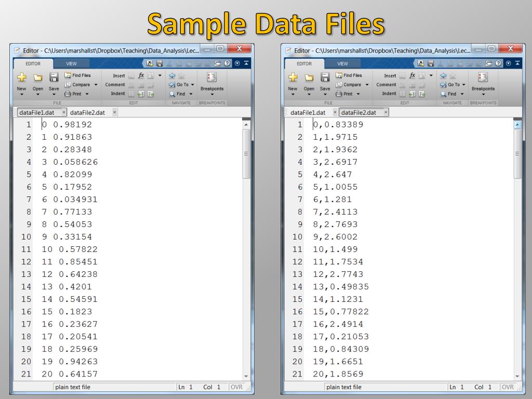Screen dimensions: 532x399
Task: Click the help question mark in left editor
Action: click(228, 63)
